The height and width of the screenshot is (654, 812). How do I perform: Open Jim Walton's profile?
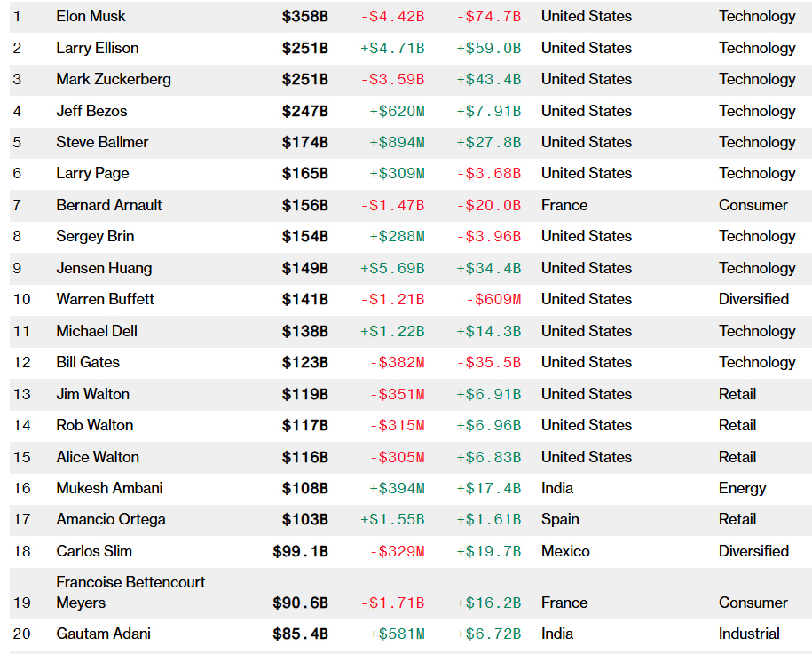(92, 394)
